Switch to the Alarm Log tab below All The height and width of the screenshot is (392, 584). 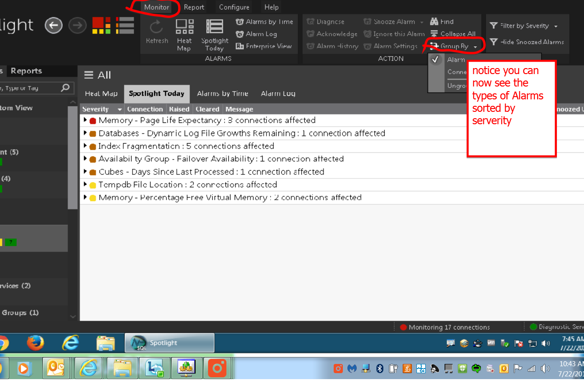(x=278, y=93)
